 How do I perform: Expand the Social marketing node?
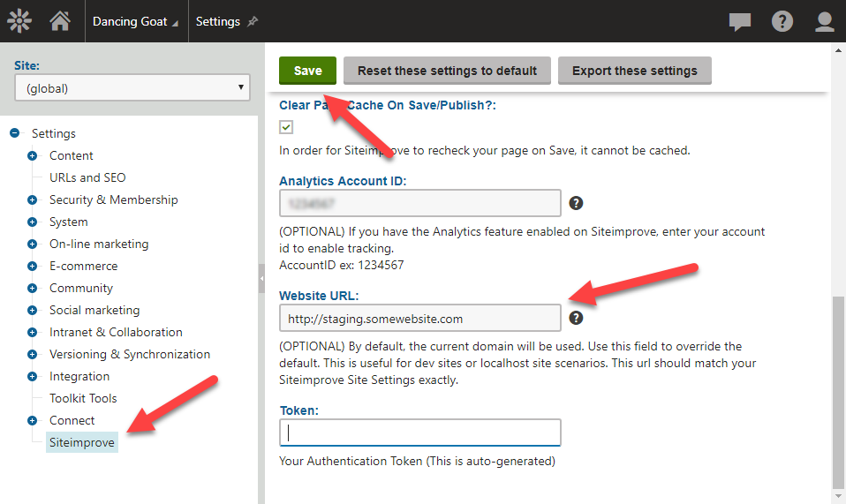33,311
